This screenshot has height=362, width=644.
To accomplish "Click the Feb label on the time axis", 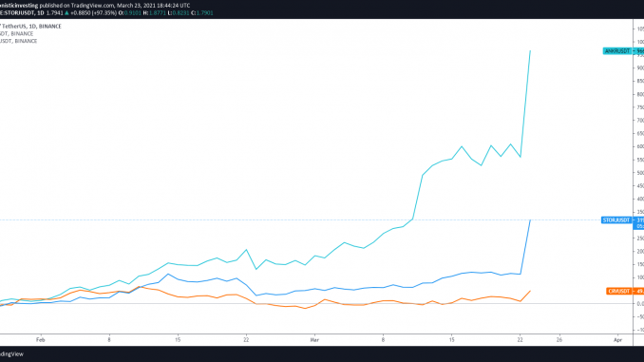I will pos(40,340).
